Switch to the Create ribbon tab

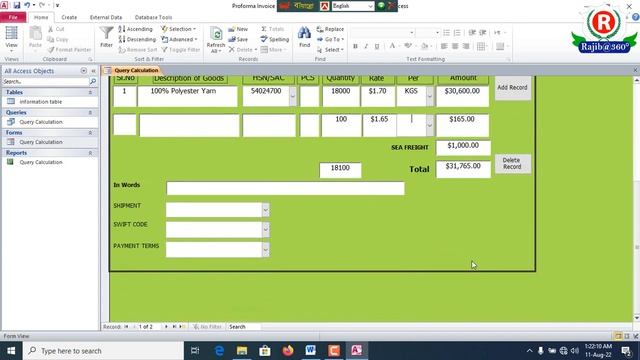[x=69, y=17]
